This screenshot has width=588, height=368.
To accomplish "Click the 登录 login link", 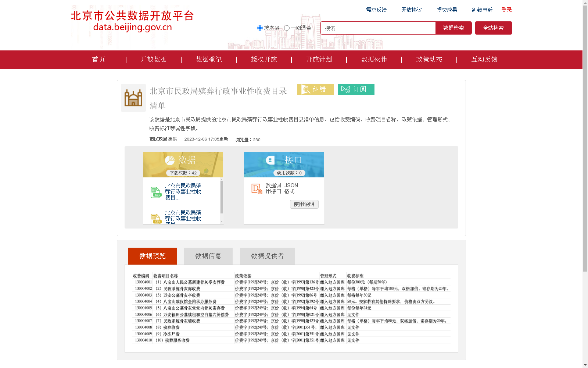I will (506, 10).
